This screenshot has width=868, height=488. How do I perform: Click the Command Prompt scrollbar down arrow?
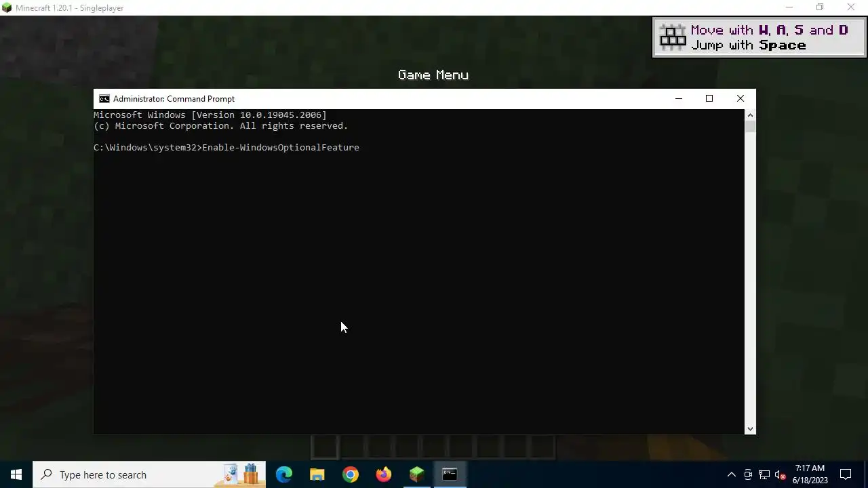coord(750,428)
